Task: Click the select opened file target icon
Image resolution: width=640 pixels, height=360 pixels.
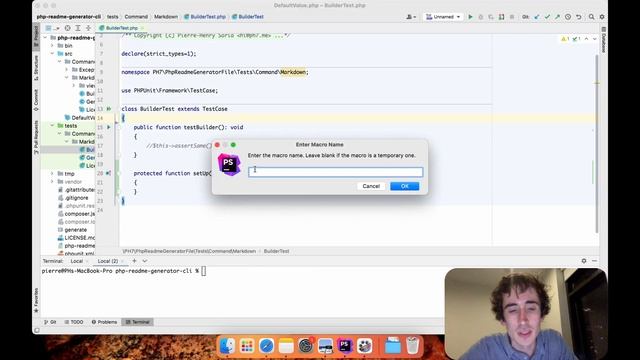Action: tap(67, 28)
